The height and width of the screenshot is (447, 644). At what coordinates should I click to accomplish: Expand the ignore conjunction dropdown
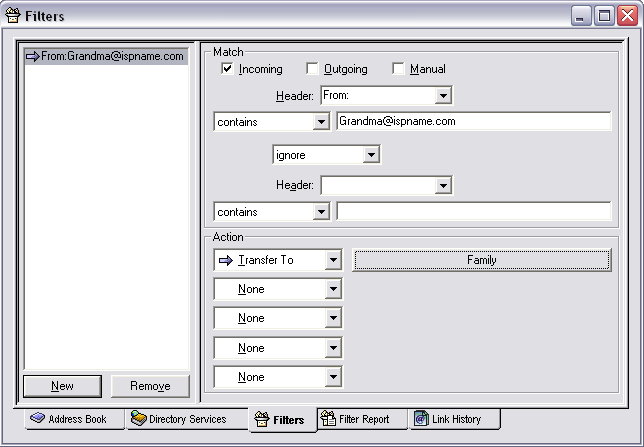(371, 156)
